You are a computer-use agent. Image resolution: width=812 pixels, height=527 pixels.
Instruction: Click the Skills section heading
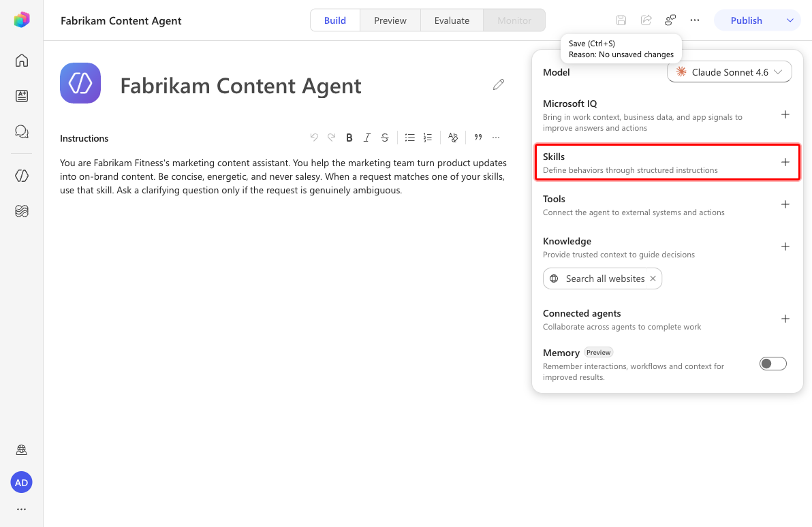[x=554, y=157]
